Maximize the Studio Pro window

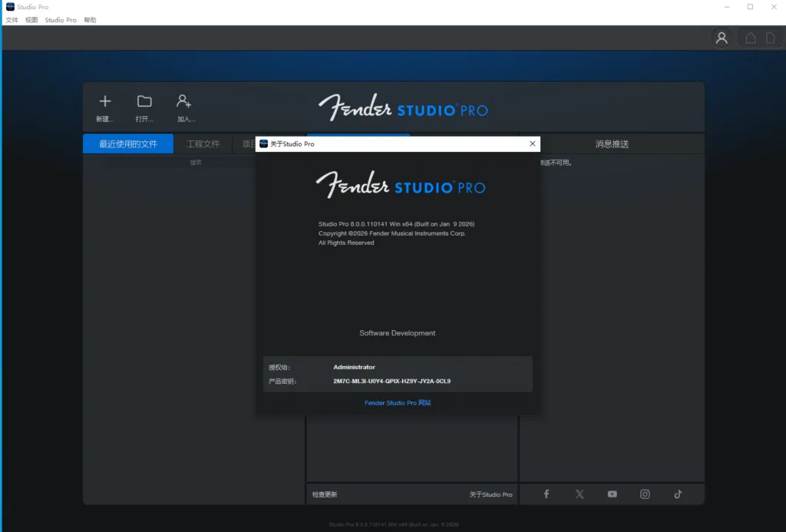[x=751, y=7]
